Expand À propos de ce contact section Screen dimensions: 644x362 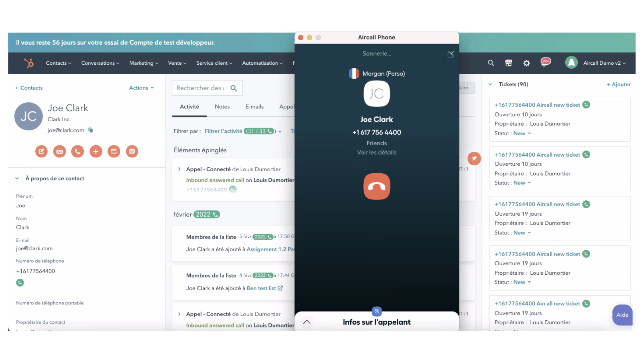coord(16,178)
